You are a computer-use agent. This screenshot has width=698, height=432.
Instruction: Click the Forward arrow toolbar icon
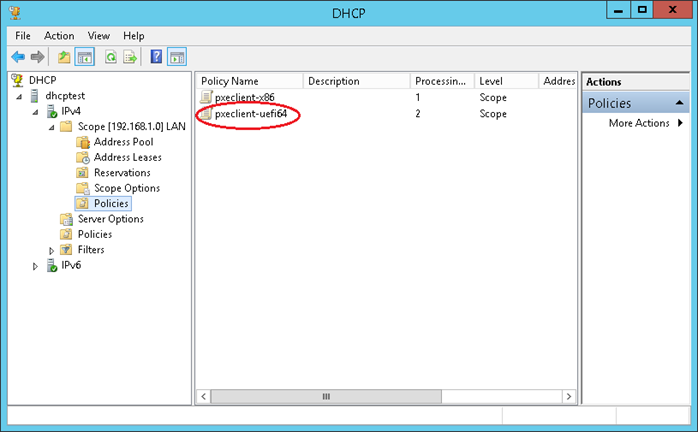(x=37, y=57)
